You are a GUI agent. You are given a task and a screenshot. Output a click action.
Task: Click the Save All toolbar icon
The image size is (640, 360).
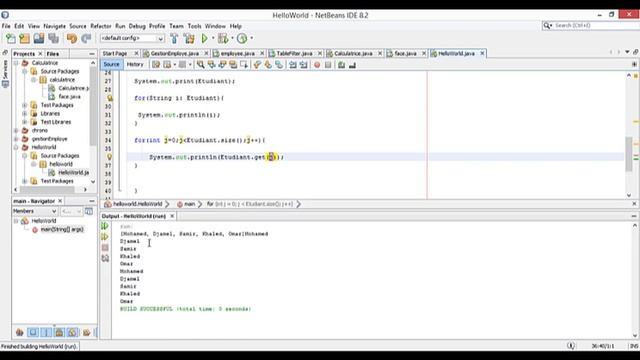point(53,38)
